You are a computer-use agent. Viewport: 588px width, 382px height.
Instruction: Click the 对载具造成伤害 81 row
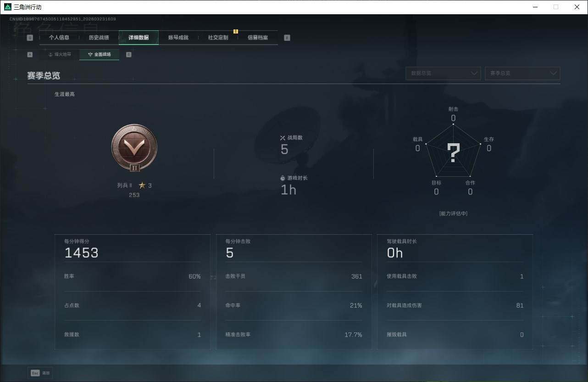pos(455,305)
